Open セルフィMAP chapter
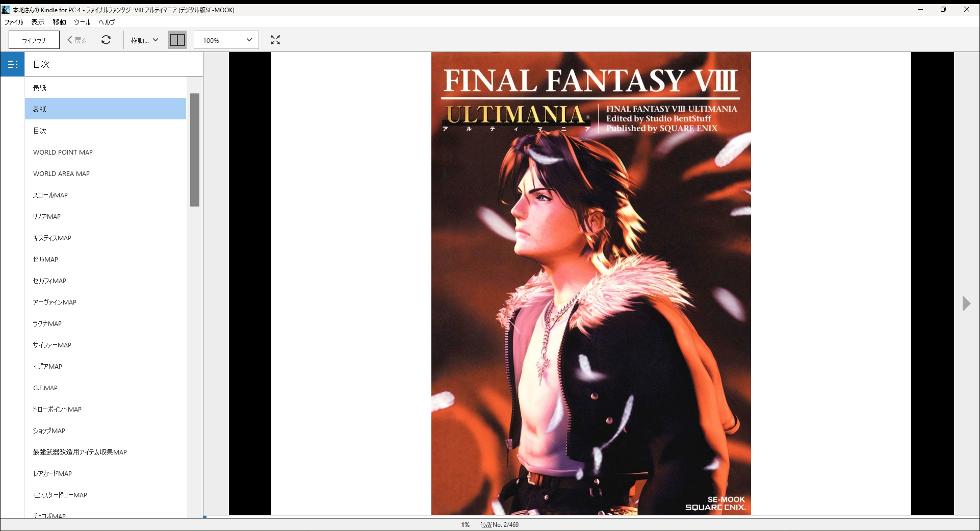The width and height of the screenshot is (980, 531). pos(106,281)
